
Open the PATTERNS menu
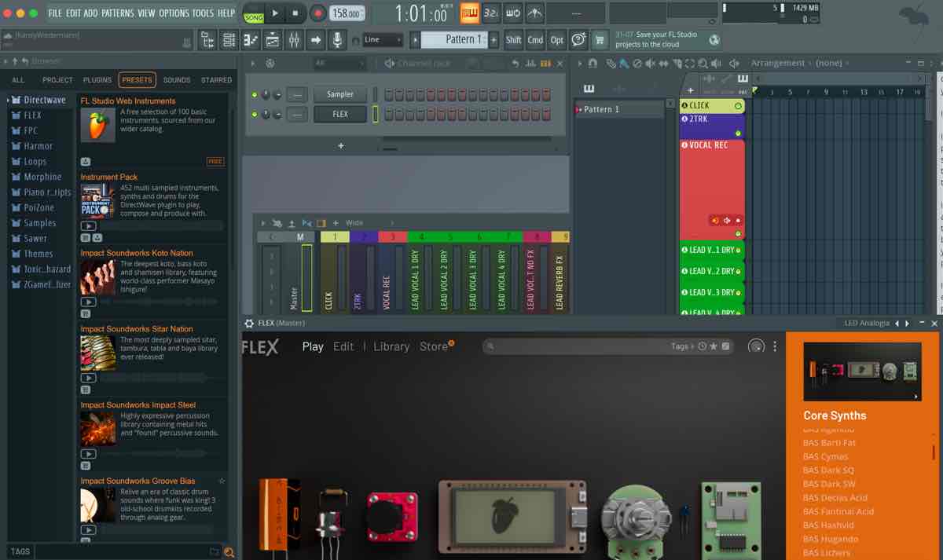118,13
